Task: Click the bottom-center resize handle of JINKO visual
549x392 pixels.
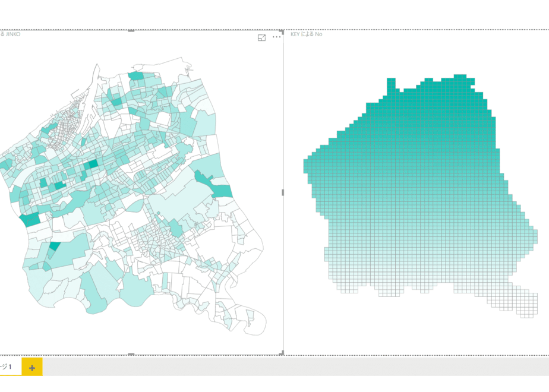Action: (x=131, y=354)
